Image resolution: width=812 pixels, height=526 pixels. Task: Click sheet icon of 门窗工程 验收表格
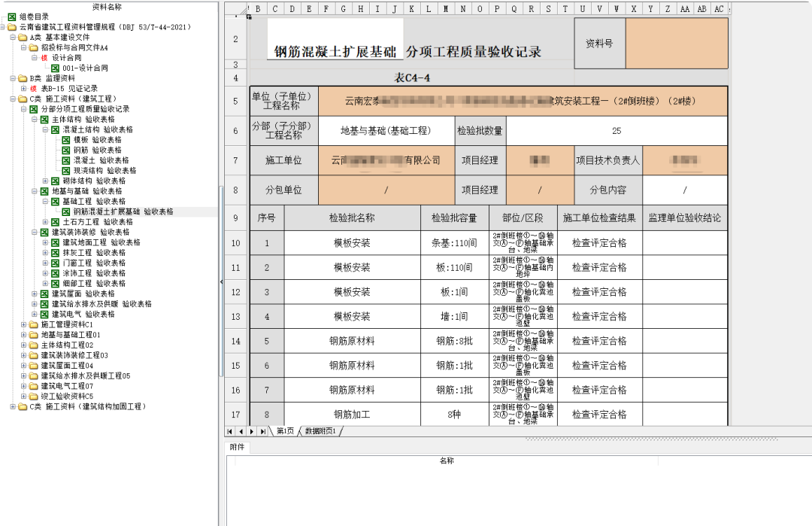pyautogui.click(x=56, y=263)
